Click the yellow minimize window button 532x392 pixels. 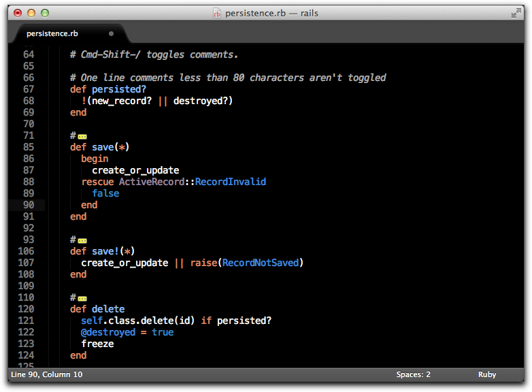point(31,13)
